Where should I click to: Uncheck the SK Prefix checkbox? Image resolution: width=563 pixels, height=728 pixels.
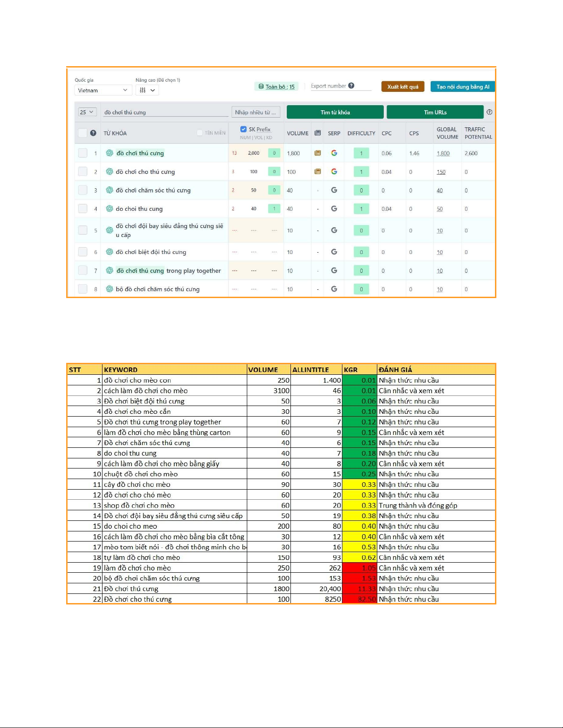244,129
